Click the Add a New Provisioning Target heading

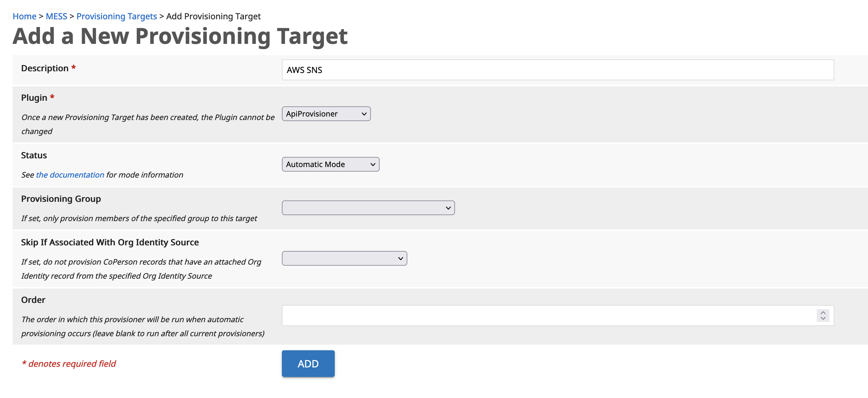pos(180,36)
